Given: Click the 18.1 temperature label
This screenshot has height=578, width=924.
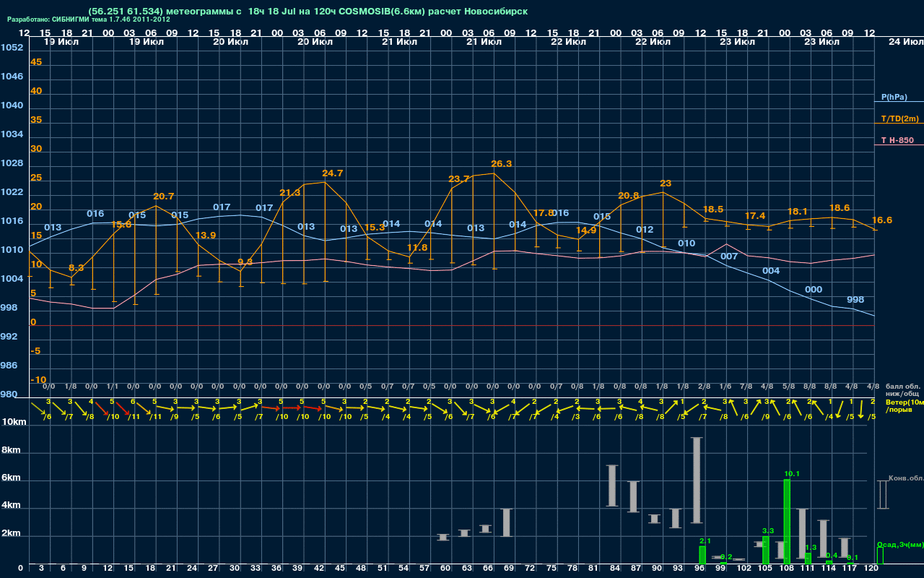Looking at the screenshot, I should [797, 212].
